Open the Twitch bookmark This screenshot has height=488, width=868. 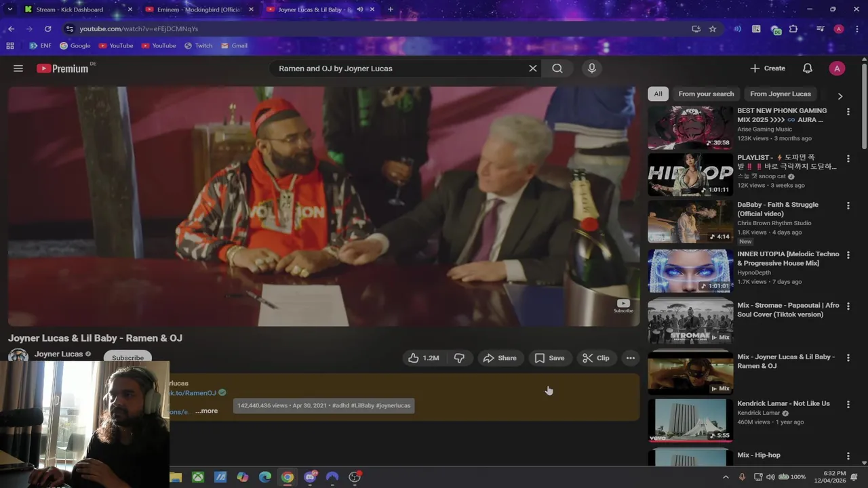(198, 46)
